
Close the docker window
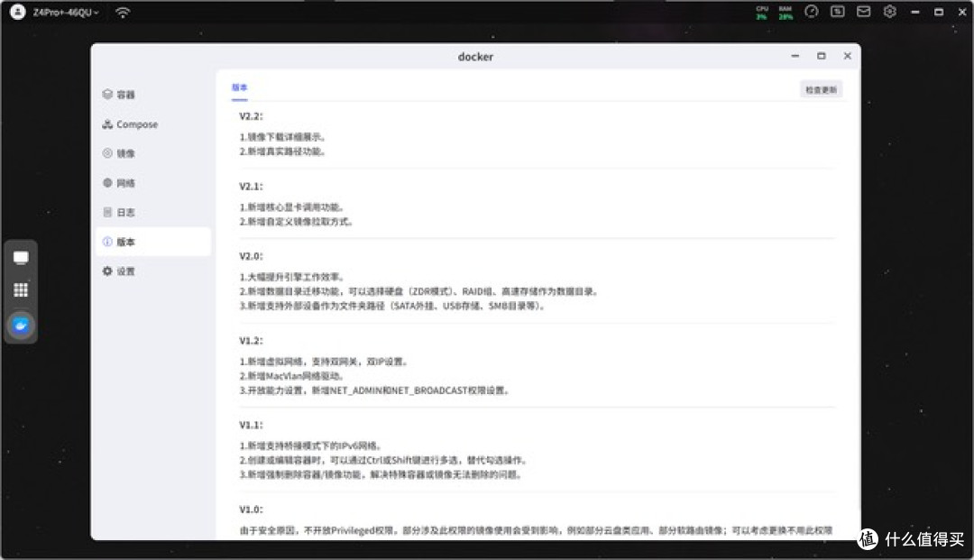[847, 56]
